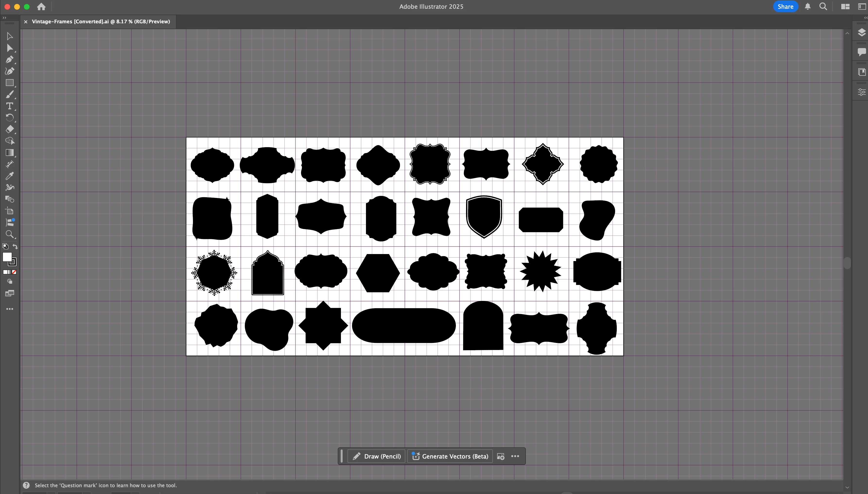Activate the Eyedropper tool
The height and width of the screenshot is (494, 868).
(x=9, y=176)
